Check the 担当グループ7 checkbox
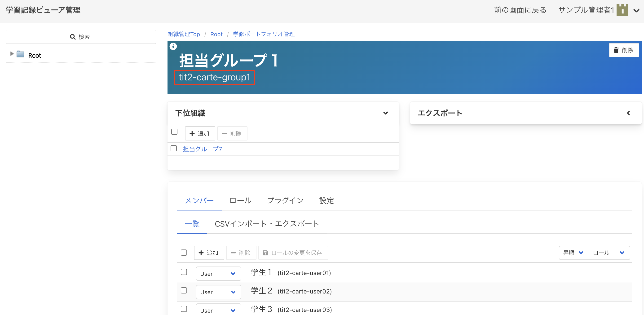Viewport: 644px width, 315px height. [173, 148]
